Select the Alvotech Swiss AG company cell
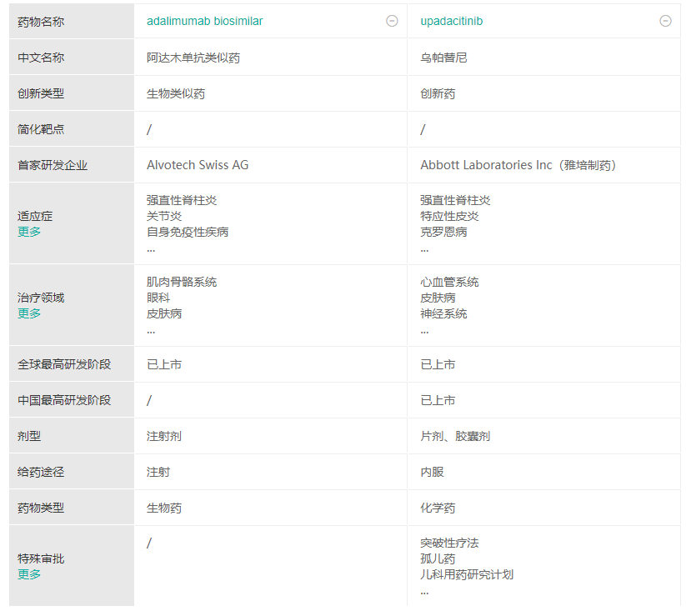Image resolution: width=686 pixels, height=616 pixels. (198, 165)
